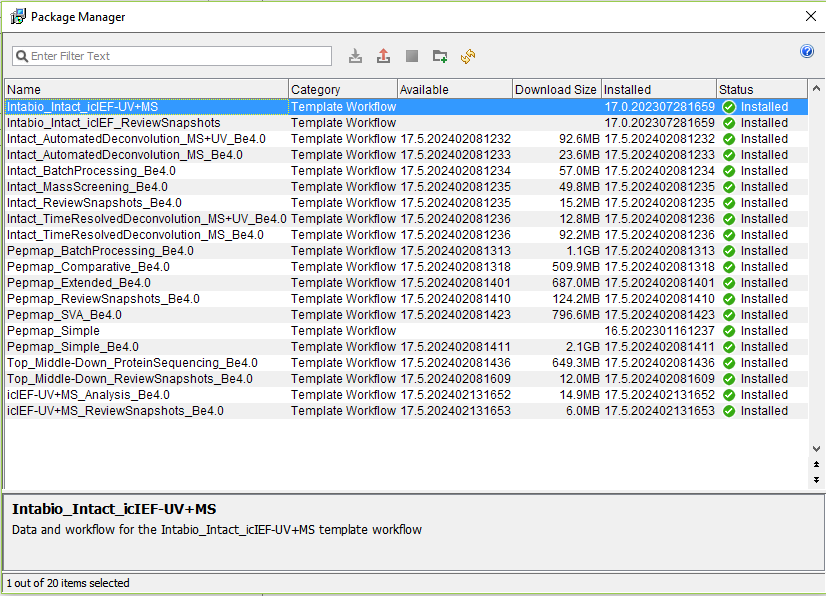Viewport: 826px width, 596px height.
Task: Sort by the Status column header
Action: [762, 90]
